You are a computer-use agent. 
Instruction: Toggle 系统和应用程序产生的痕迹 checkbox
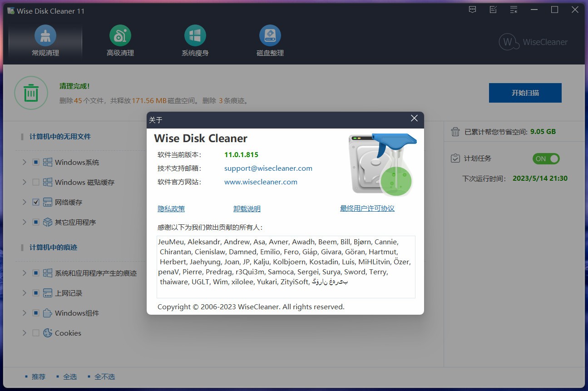pyautogui.click(x=36, y=273)
